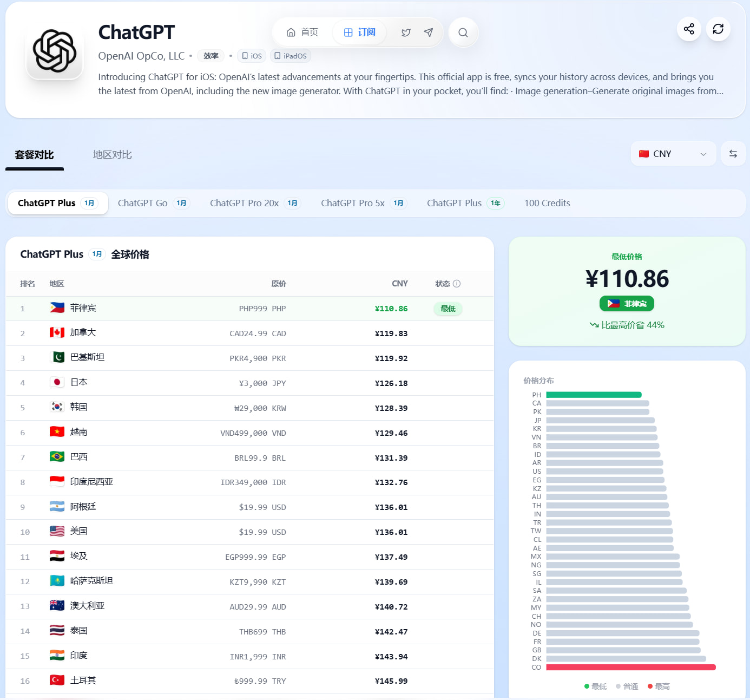The image size is (750, 700).
Task: Click the 排名 column header
Action: click(28, 284)
